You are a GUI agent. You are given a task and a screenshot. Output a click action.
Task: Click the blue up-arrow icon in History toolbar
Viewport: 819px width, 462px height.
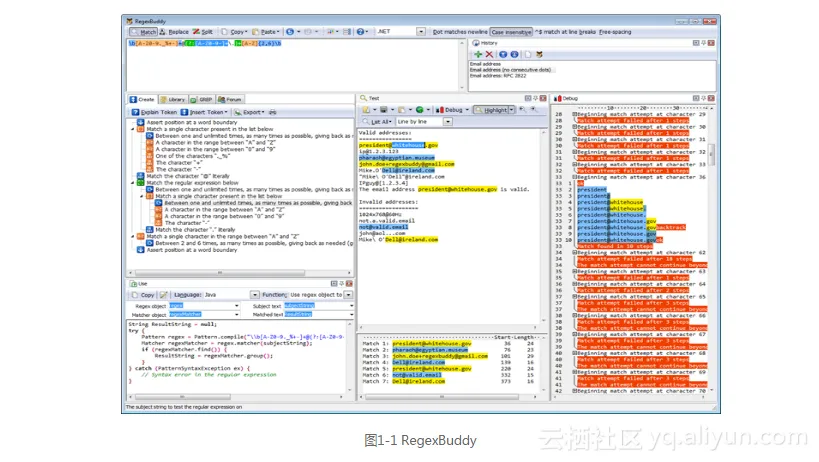coord(503,54)
